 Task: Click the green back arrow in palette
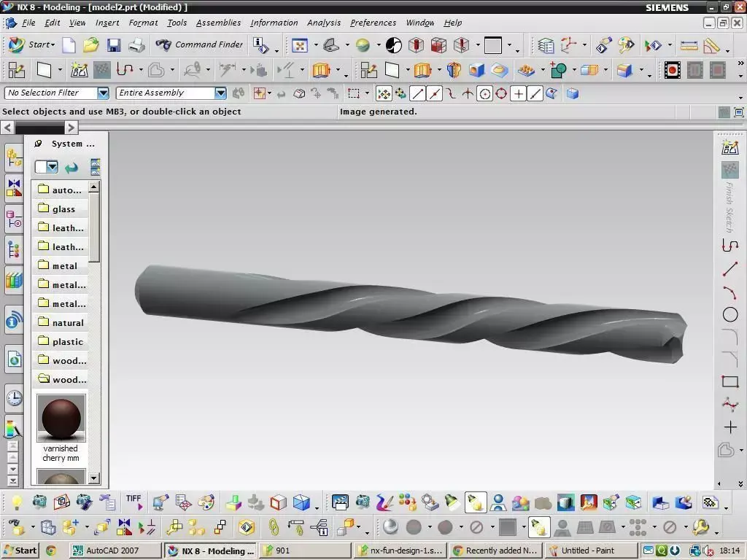pos(71,167)
